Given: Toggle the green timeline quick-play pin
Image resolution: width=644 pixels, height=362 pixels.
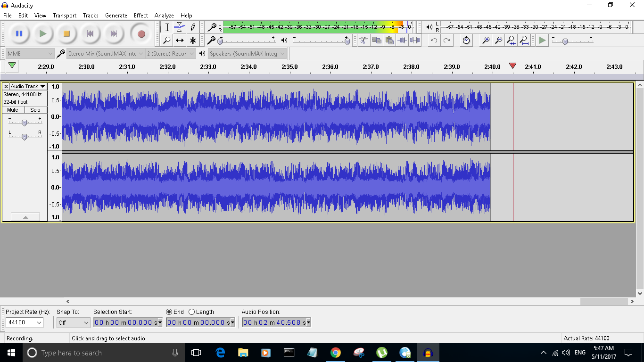Looking at the screenshot, I should [12, 66].
